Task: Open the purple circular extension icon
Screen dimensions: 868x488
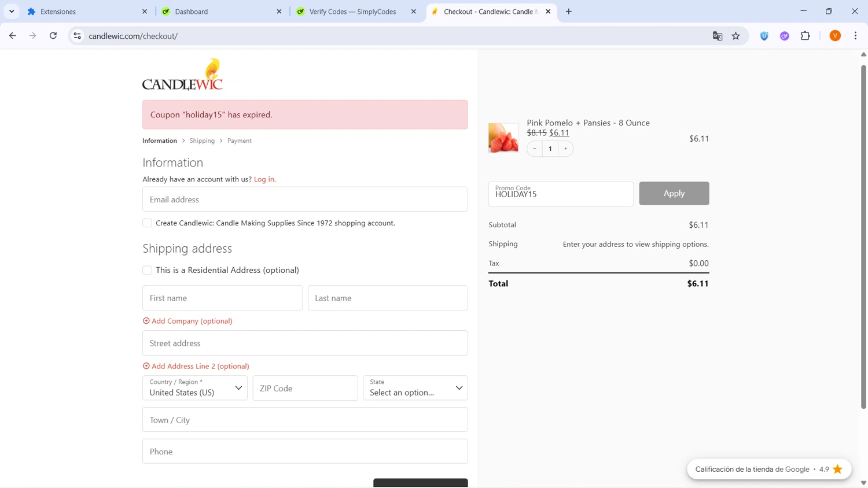Action: [785, 36]
